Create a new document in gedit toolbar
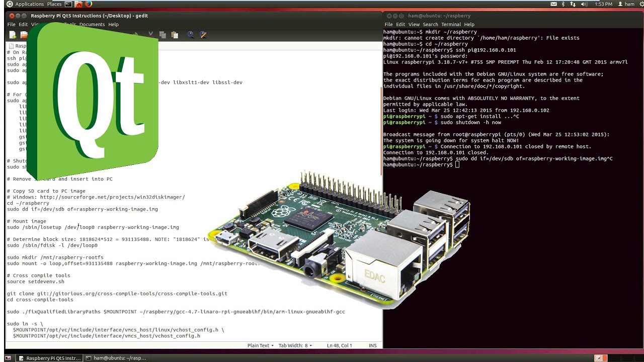The width and height of the screenshot is (644, 362). [13, 35]
